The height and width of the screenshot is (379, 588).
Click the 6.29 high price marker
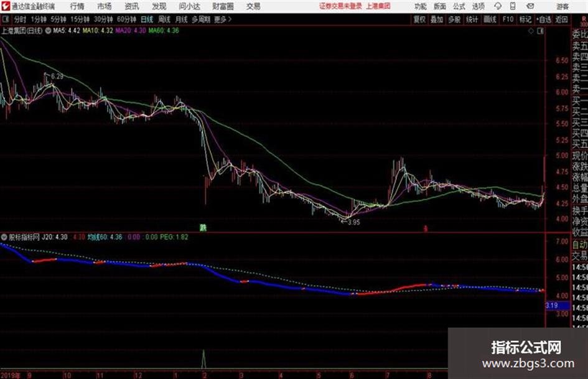point(57,76)
